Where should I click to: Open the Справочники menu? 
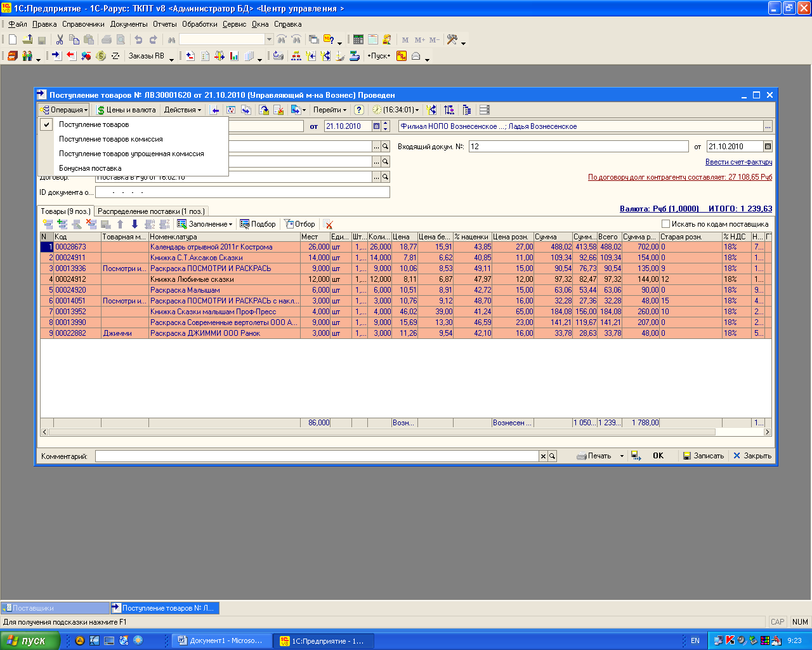click(x=83, y=24)
